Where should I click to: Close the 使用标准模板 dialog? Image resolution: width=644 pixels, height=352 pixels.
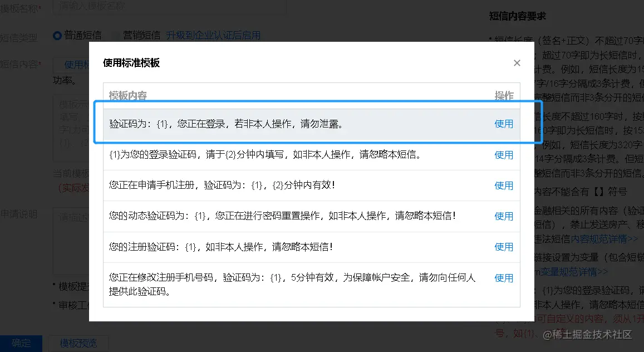point(517,62)
